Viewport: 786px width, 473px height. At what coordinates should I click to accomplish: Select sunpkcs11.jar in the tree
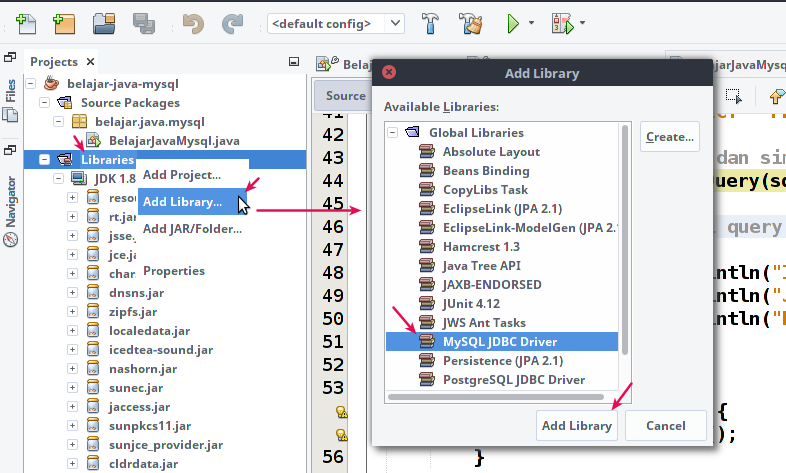point(150,426)
